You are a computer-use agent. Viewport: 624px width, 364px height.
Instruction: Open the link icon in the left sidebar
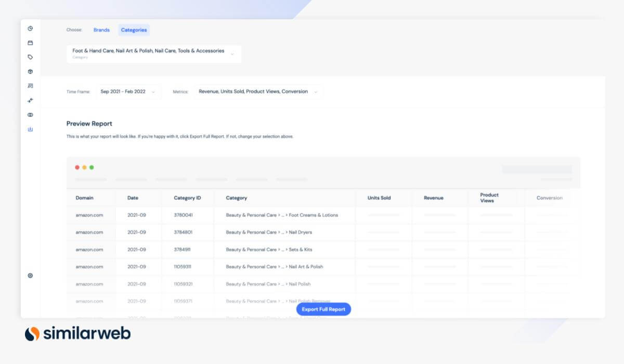[x=30, y=114]
